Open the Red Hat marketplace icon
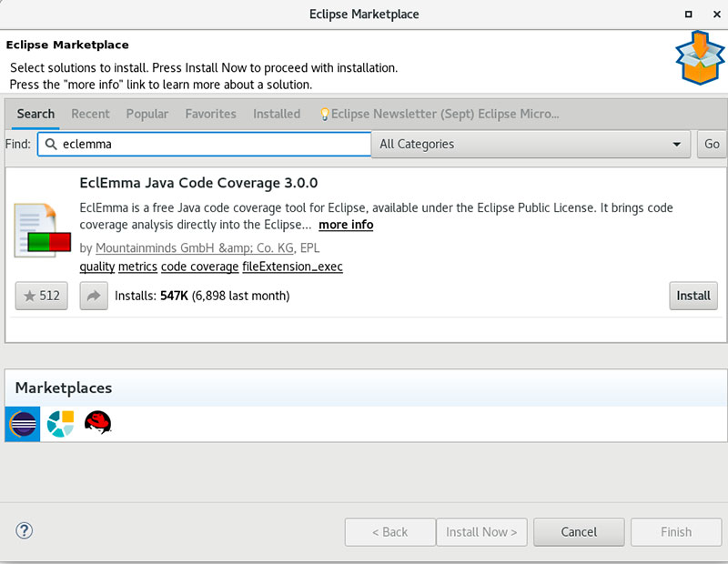Screen dimensions: 728x564 [97, 424]
